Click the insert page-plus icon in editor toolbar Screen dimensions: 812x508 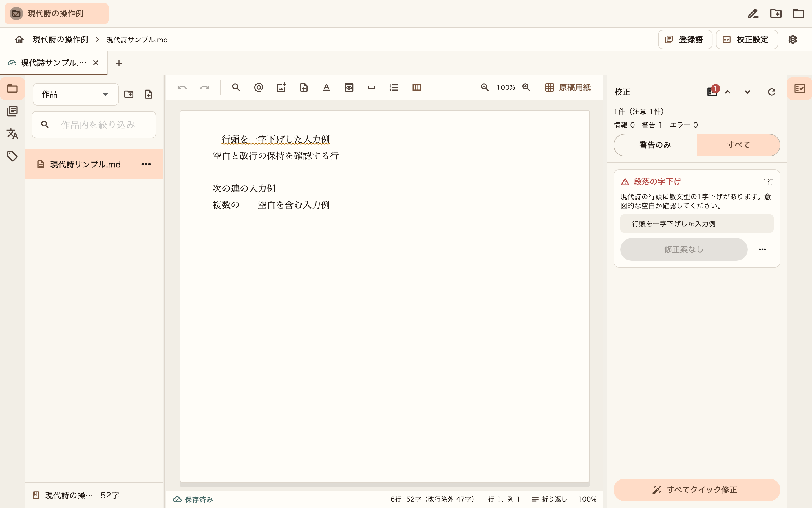tap(304, 87)
